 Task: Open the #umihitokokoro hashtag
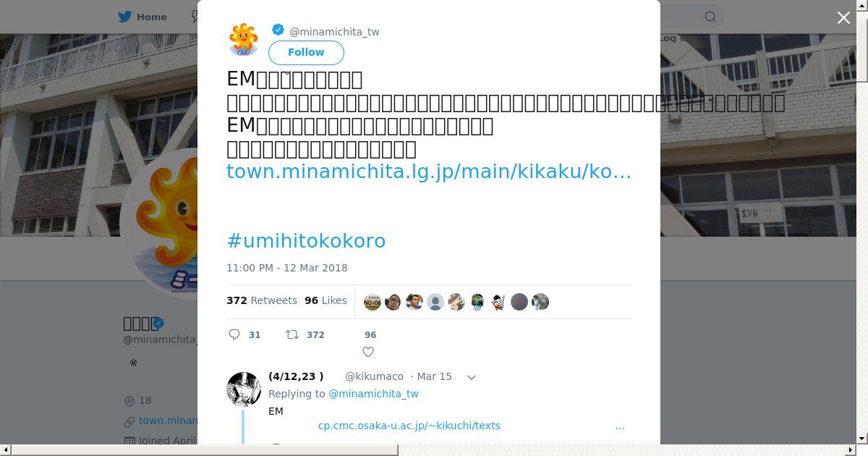point(306,240)
